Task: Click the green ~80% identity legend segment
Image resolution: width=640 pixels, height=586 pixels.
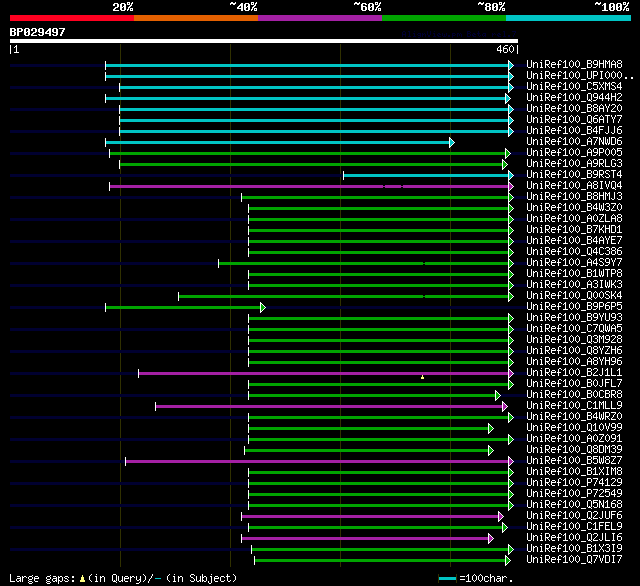Action: (444, 18)
